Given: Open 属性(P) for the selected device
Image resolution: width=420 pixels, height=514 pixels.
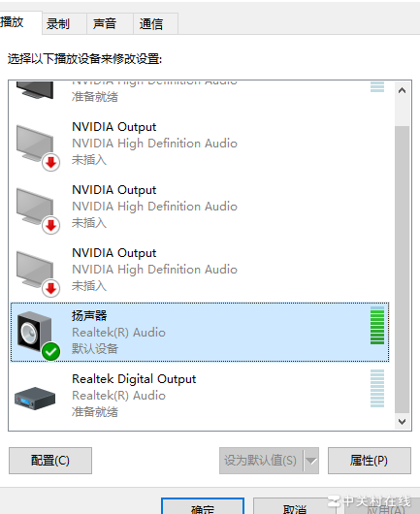Looking at the screenshot, I should point(370,461).
